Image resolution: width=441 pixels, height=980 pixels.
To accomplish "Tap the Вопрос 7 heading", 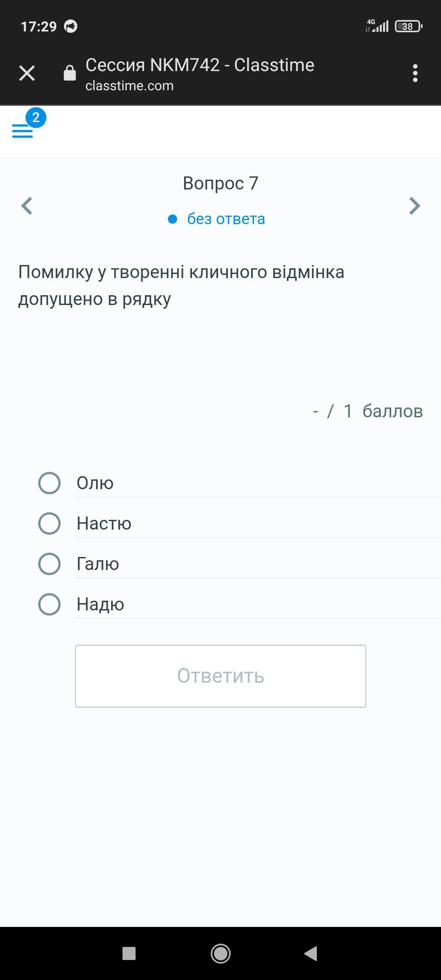I will 220,183.
